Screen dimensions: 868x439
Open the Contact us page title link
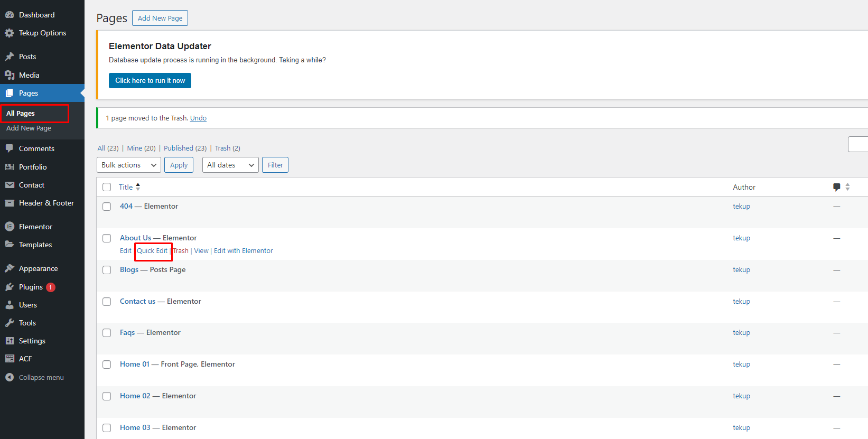(137, 301)
